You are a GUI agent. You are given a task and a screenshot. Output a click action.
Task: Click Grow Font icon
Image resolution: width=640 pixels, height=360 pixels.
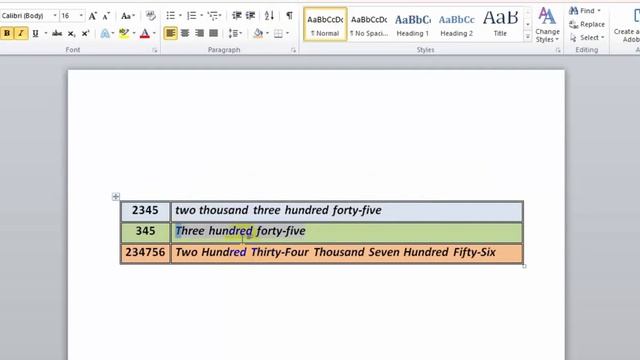pyautogui.click(x=93, y=16)
